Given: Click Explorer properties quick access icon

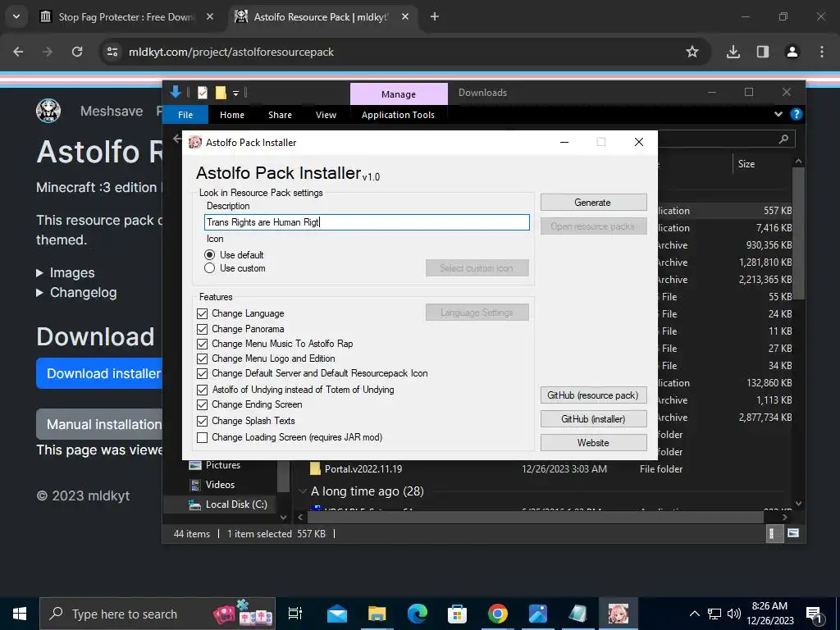Looking at the screenshot, I should pos(203,93).
